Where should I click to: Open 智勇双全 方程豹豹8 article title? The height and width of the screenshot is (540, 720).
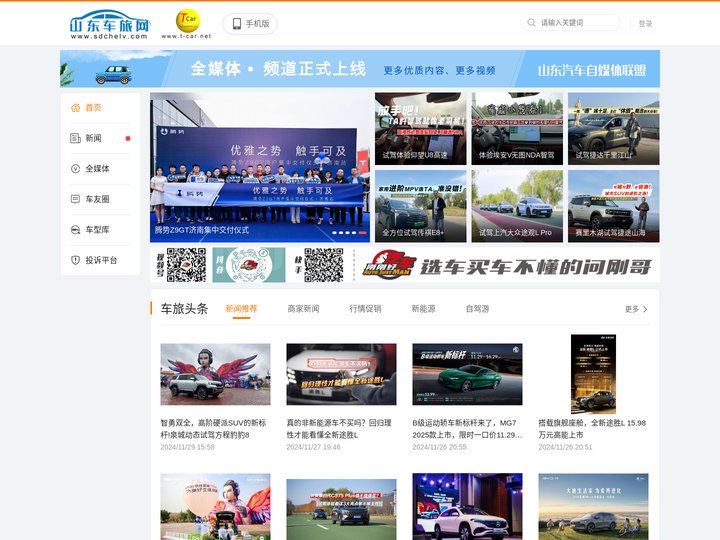coord(213,428)
